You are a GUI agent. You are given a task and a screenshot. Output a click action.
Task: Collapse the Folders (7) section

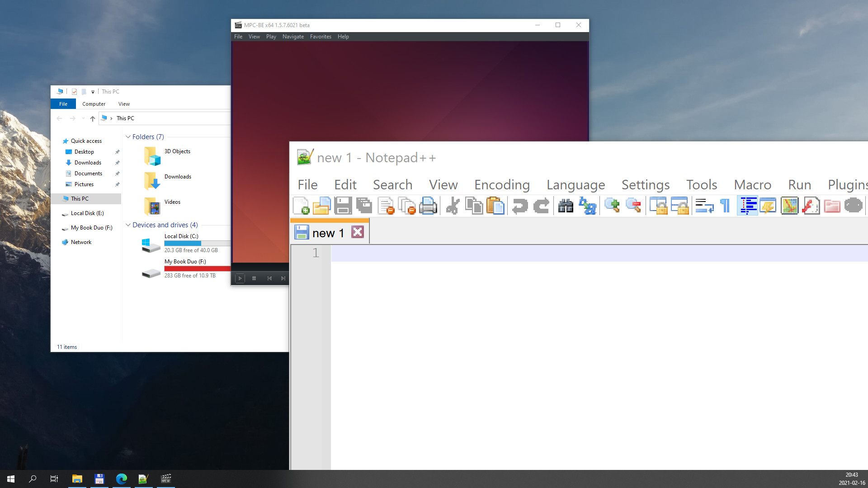tap(128, 136)
